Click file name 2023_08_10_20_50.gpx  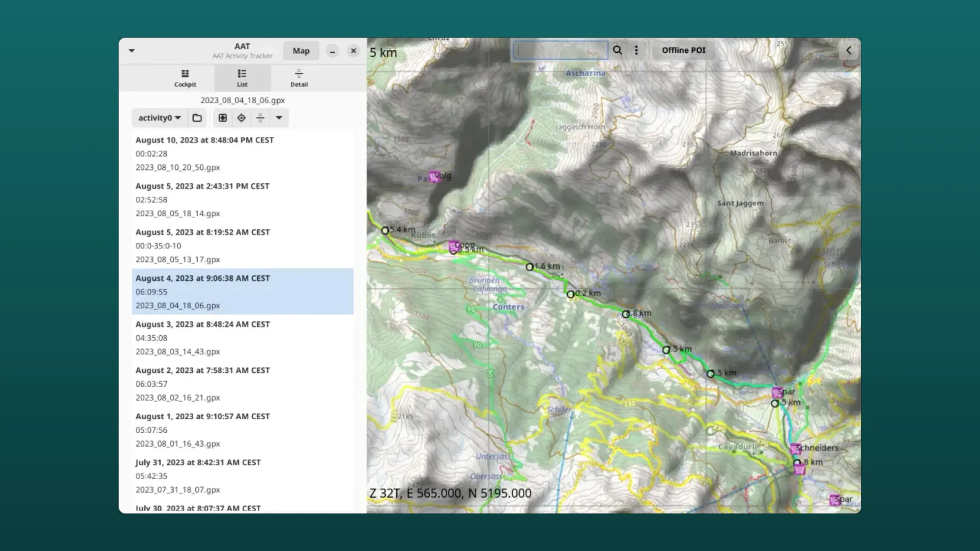(x=178, y=167)
